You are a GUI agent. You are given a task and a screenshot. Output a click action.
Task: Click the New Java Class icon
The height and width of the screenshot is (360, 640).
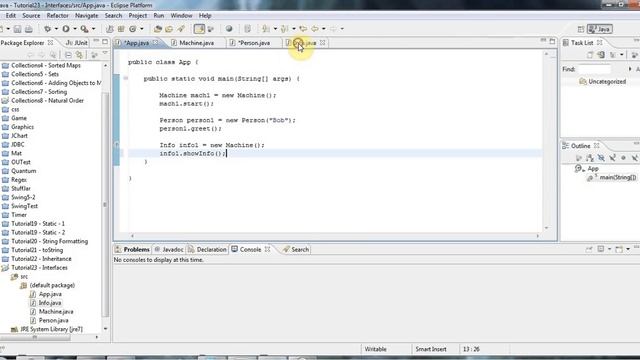[x=133, y=29]
